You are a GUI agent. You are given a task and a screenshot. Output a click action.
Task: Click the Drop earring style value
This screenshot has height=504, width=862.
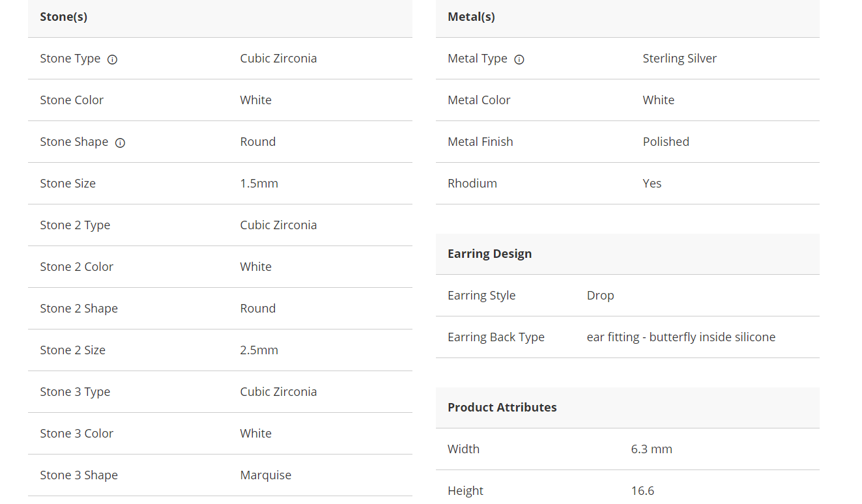click(x=600, y=296)
